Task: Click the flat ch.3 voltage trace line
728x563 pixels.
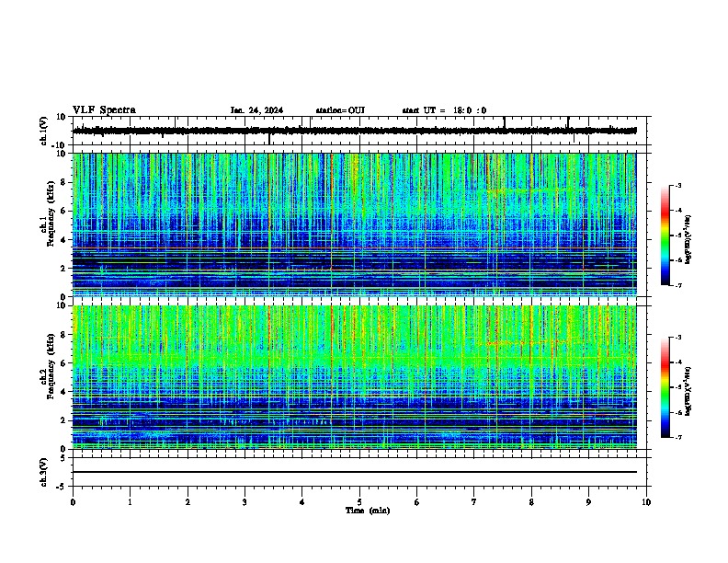Action: tap(355, 472)
